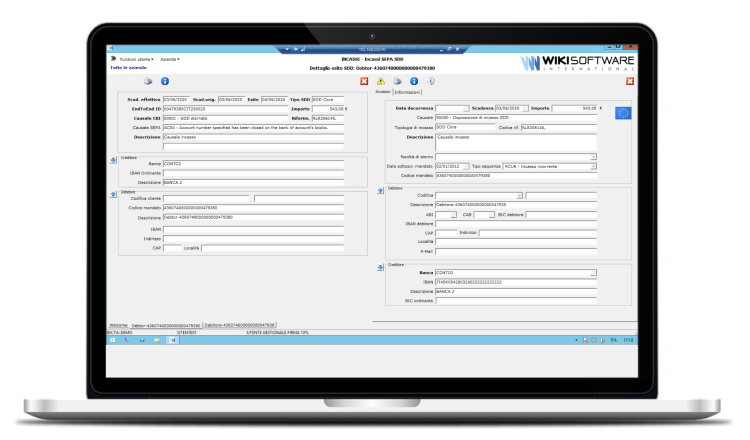Click the yellow warning triangle icon
This screenshot has width=750, height=440.
380,81
